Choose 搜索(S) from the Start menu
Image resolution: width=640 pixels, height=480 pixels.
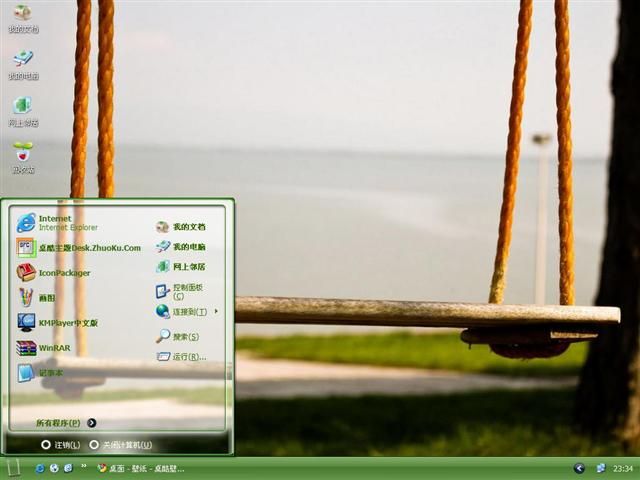[x=178, y=336]
